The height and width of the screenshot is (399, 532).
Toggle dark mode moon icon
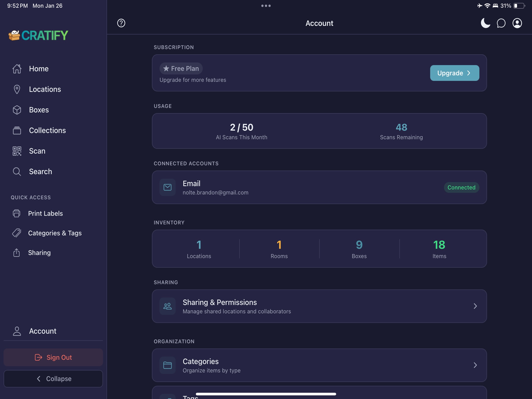(x=485, y=23)
